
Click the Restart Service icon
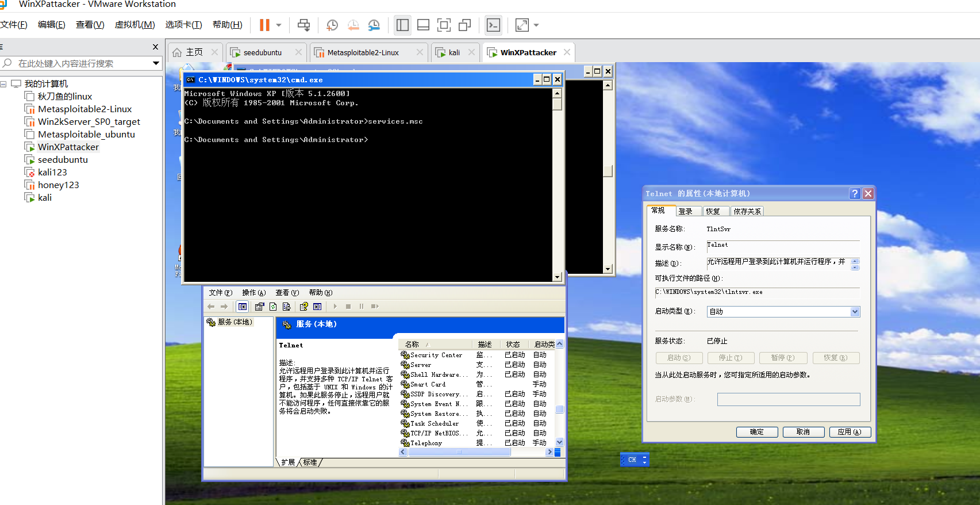tap(375, 307)
